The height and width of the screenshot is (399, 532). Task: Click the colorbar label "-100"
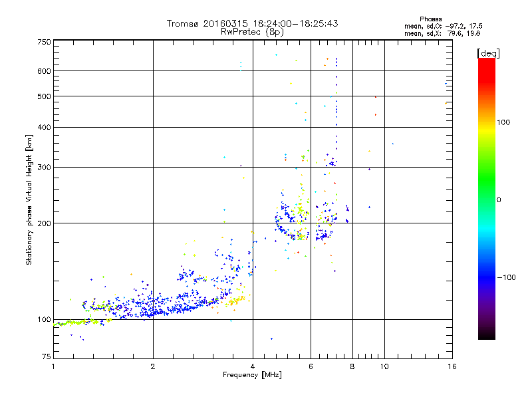coord(506,277)
